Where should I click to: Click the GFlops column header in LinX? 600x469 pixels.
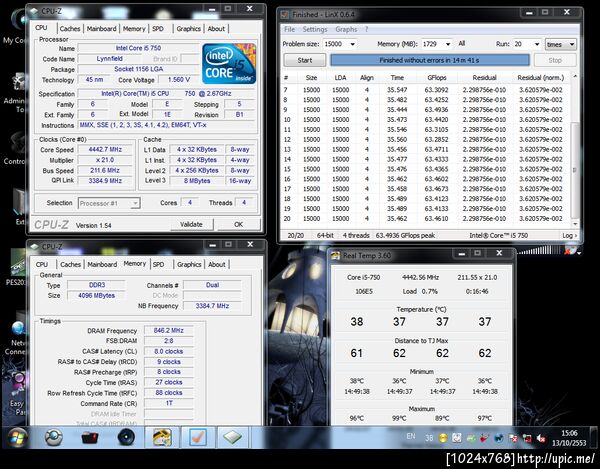[x=437, y=78]
